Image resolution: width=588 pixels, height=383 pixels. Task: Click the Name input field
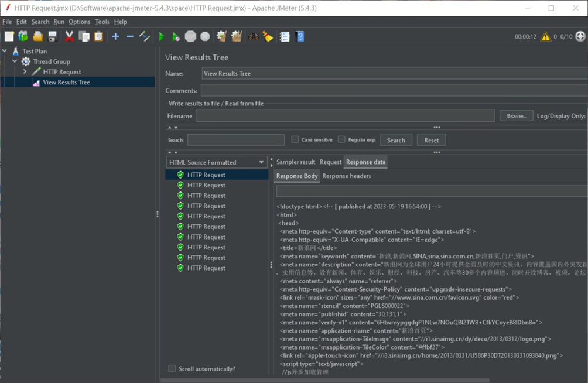point(395,74)
